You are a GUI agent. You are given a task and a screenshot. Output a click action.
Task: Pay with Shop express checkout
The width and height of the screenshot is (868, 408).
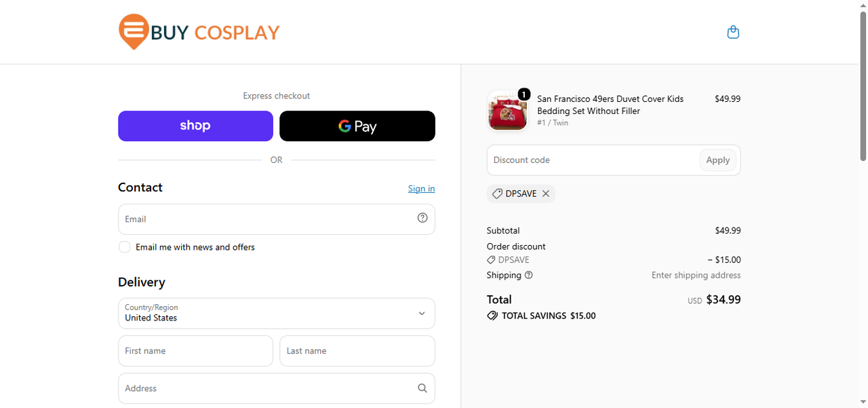click(x=195, y=126)
